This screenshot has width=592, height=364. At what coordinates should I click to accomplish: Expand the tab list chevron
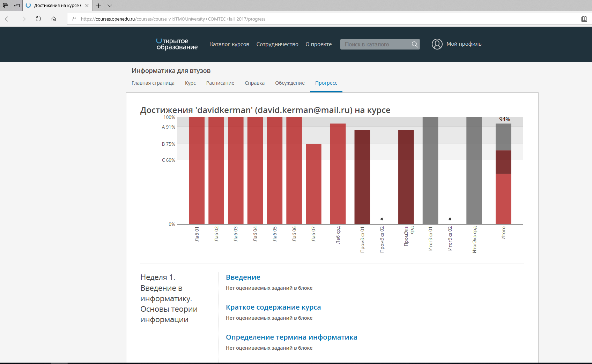tap(110, 6)
